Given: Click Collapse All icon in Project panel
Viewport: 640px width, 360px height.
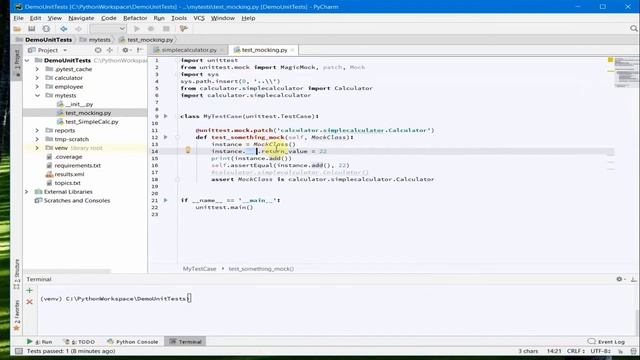Looking at the screenshot, I should coord(110,50).
